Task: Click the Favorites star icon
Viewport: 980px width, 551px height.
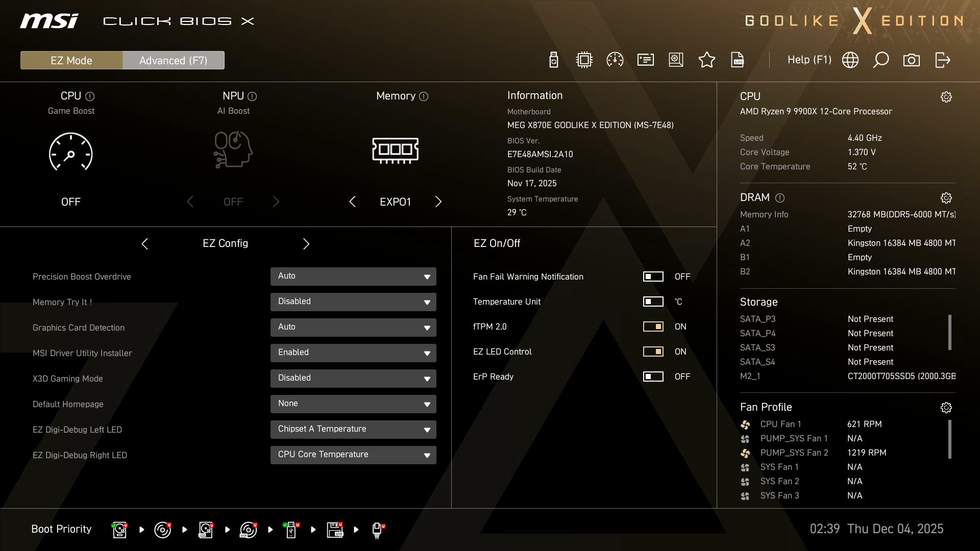Action: coord(707,60)
